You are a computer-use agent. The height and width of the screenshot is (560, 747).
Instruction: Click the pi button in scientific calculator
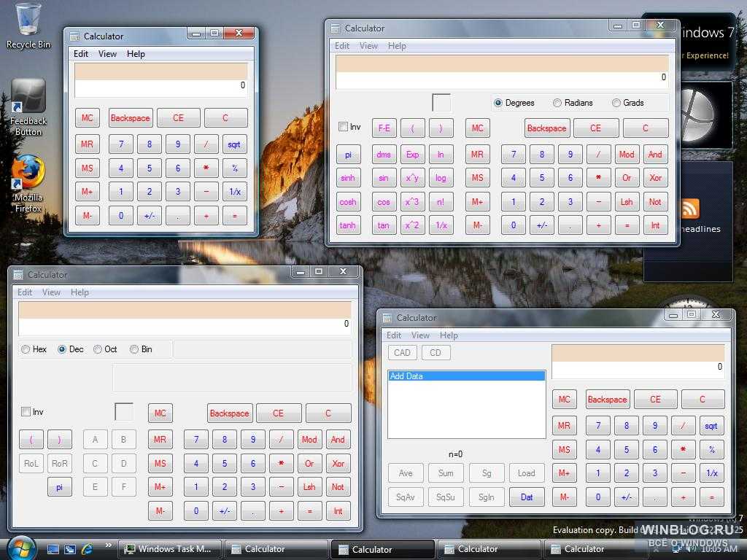point(348,155)
